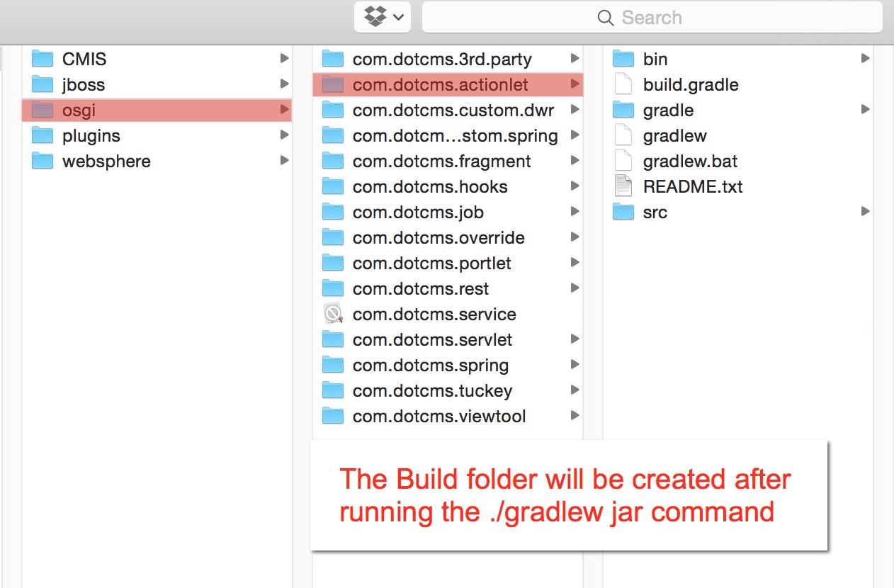The width and height of the screenshot is (894, 588).
Task: Select the gradlew.bat file icon
Action: (623, 162)
